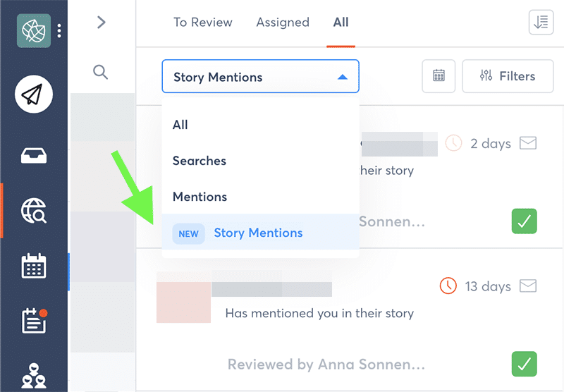Click the magnifier search icon

(101, 72)
